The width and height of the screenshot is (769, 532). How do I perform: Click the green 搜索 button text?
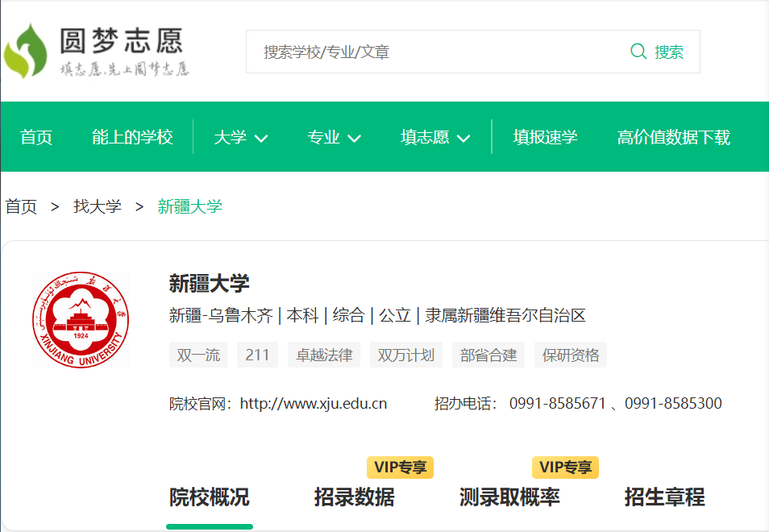coord(669,52)
